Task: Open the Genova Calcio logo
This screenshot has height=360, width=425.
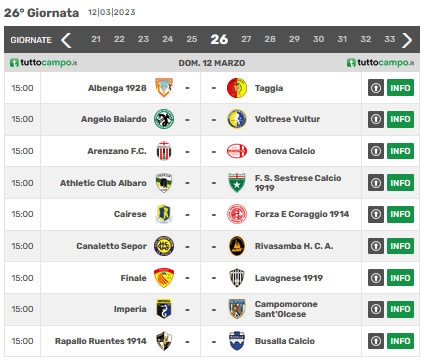Action: [x=237, y=151]
